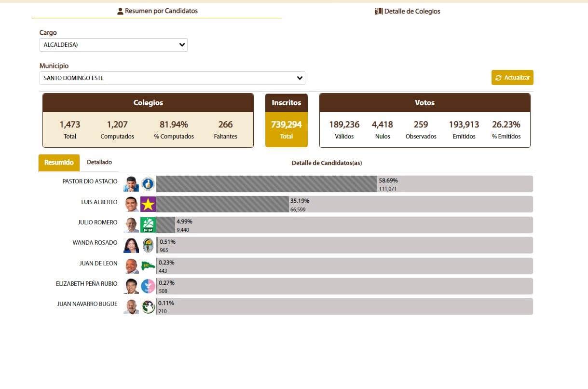Image resolution: width=588 pixels, height=389 pixels.
Task: Select the Resumido view tab
Action: [59, 163]
